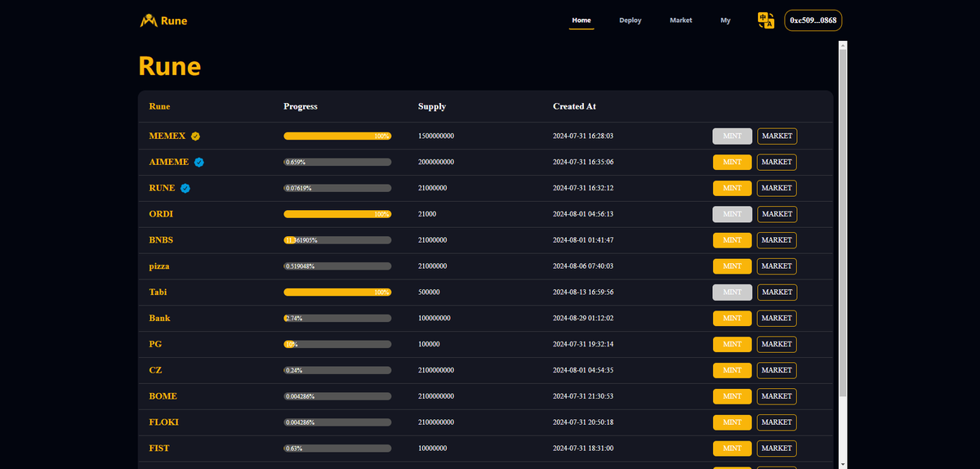Click the large Rune page heading

pos(170,65)
